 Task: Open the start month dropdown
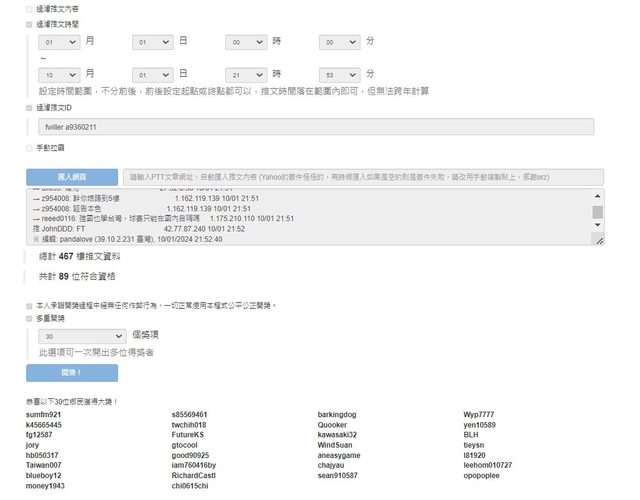tap(59, 43)
